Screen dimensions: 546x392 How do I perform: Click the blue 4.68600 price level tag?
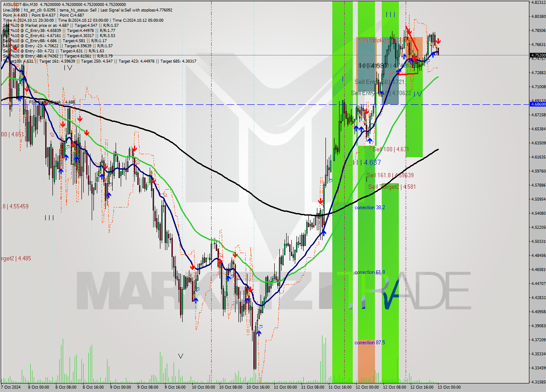pyautogui.click(x=537, y=104)
